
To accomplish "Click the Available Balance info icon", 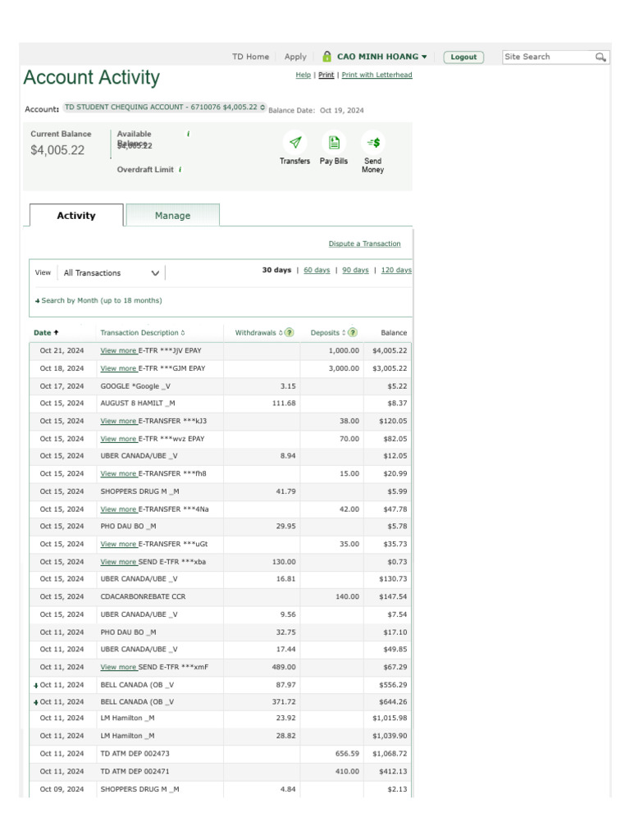I will 188,134.
